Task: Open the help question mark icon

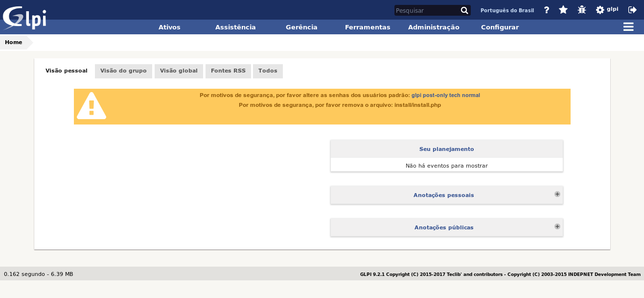Action: [547, 10]
